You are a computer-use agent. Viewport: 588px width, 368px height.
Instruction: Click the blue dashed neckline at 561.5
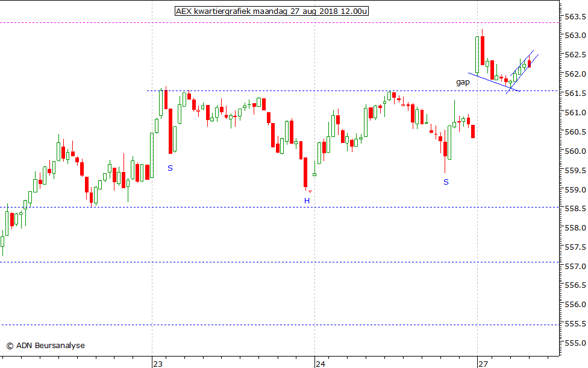pos(352,91)
